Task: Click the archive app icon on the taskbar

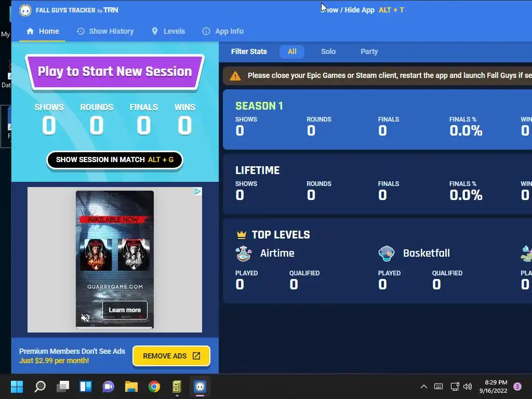Action: tap(177, 387)
